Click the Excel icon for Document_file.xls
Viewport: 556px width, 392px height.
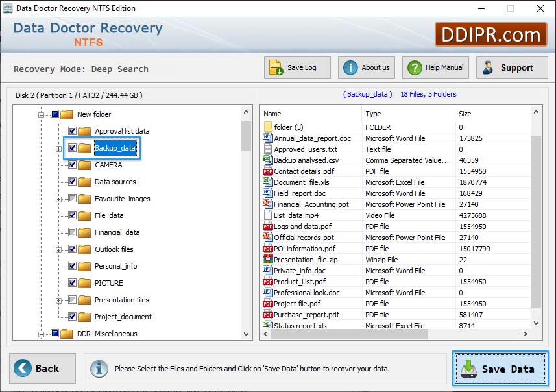(x=267, y=182)
